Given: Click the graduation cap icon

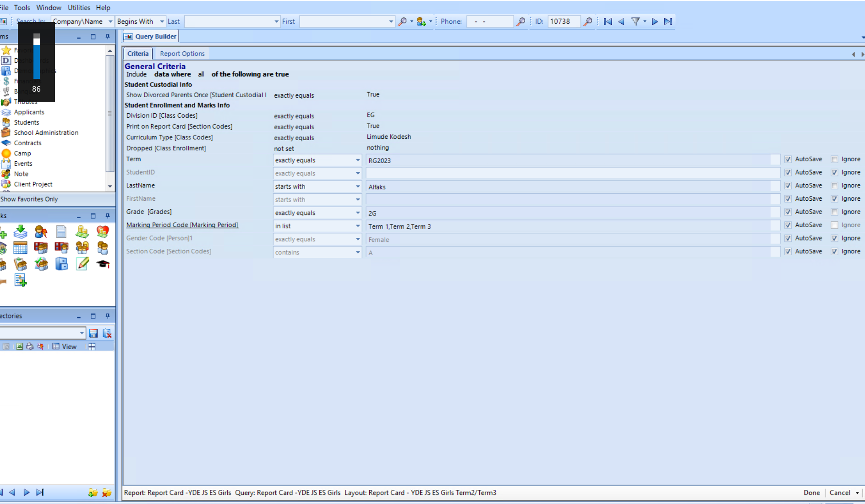Looking at the screenshot, I should click(x=103, y=264).
